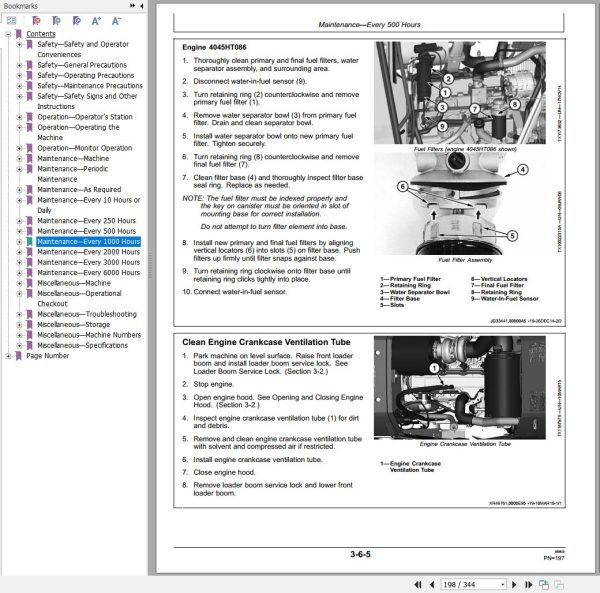Expand the Page Number bookmark node

pyautogui.click(x=8, y=356)
